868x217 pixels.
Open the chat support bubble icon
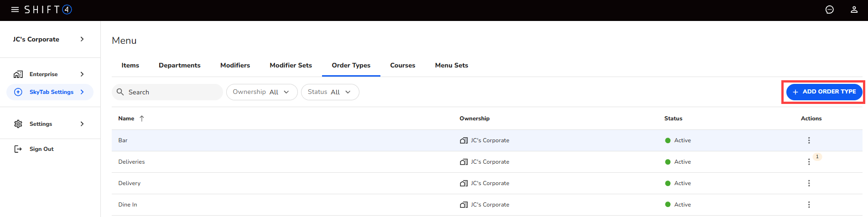[x=829, y=10]
